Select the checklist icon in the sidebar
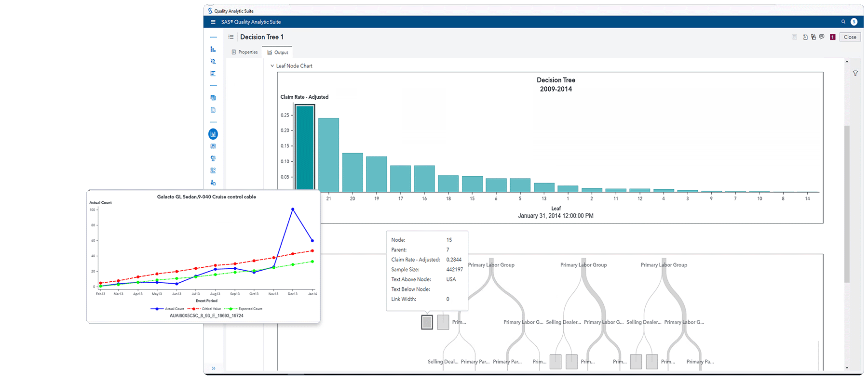The height and width of the screenshot is (380, 868). (x=213, y=170)
